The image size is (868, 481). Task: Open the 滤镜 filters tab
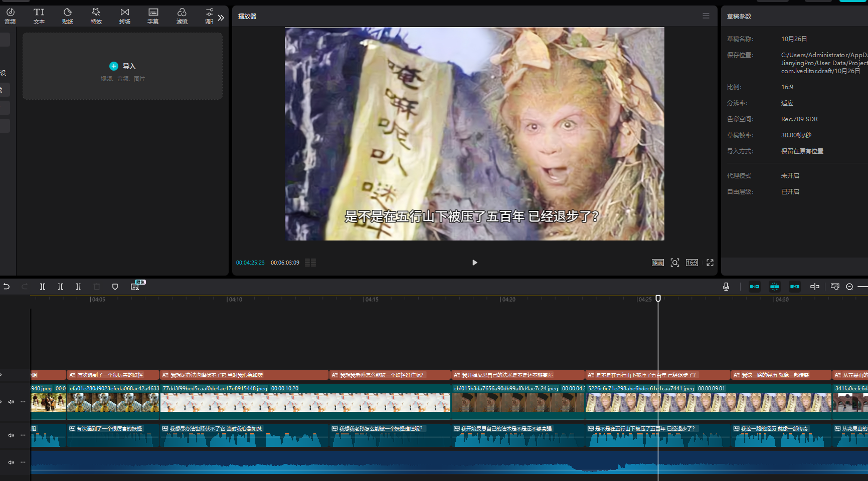pyautogui.click(x=182, y=16)
